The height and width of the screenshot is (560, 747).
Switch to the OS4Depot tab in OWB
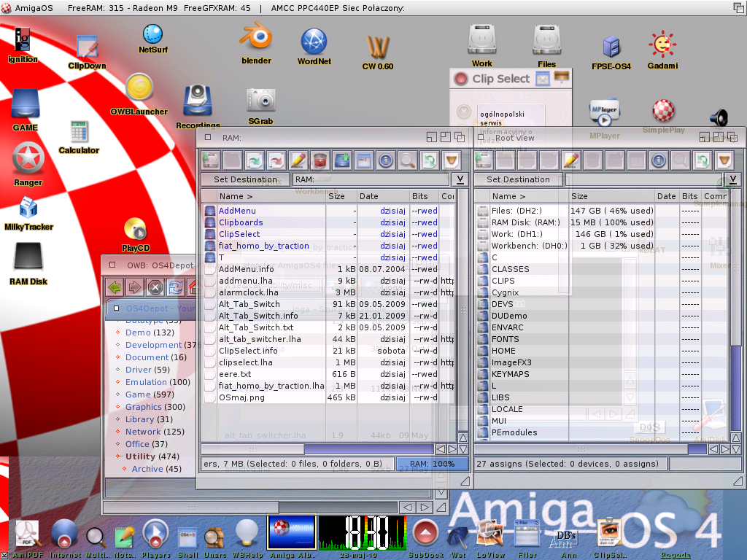(x=152, y=308)
